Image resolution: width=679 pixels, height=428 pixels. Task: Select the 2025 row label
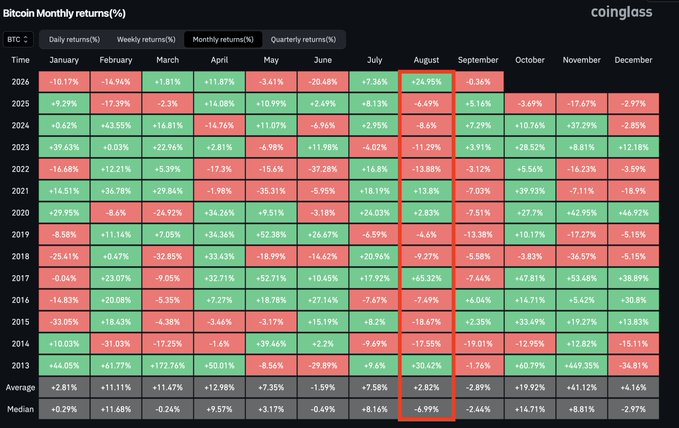[20, 104]
